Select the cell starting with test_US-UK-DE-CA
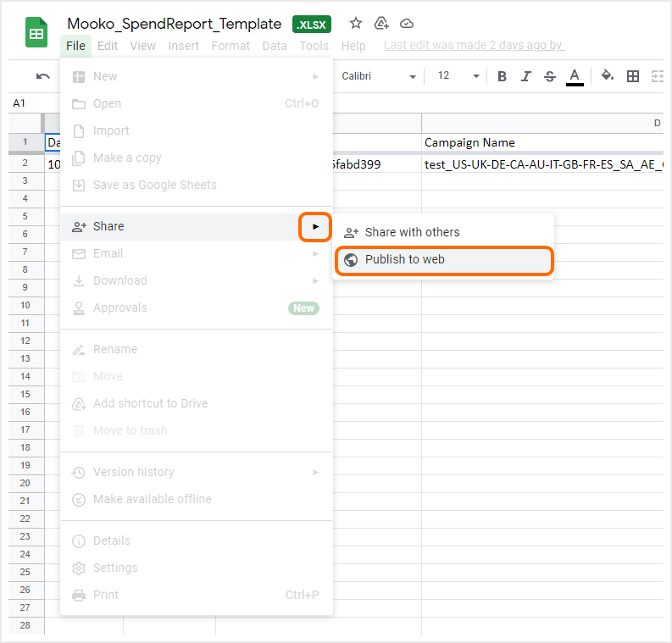Viewport: 672px width, 643px height. [542, 165]
